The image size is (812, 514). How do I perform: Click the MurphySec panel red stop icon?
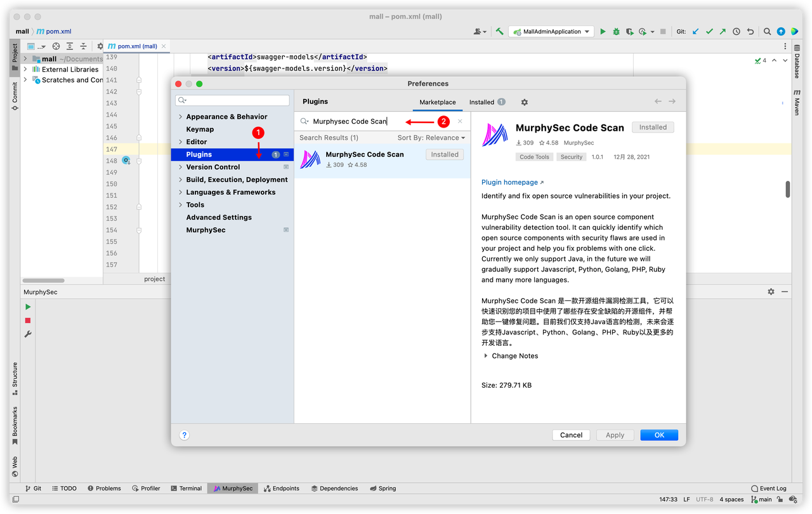pos(28,321)
